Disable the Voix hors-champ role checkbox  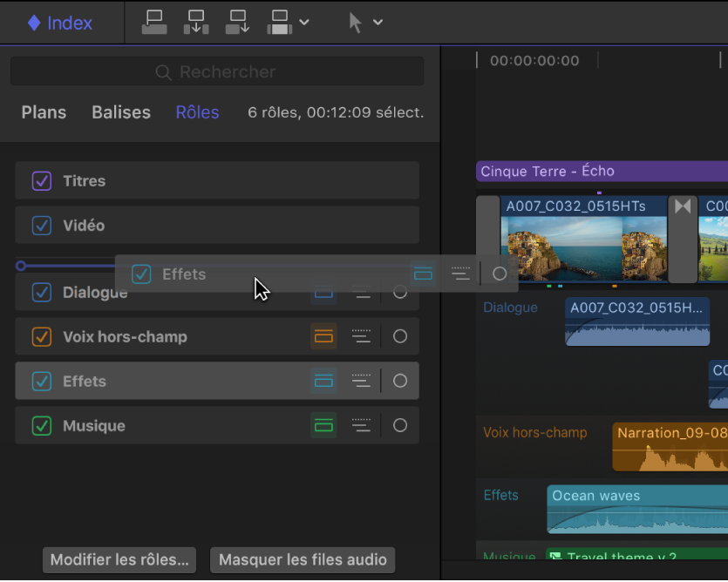tap(42, 336)
